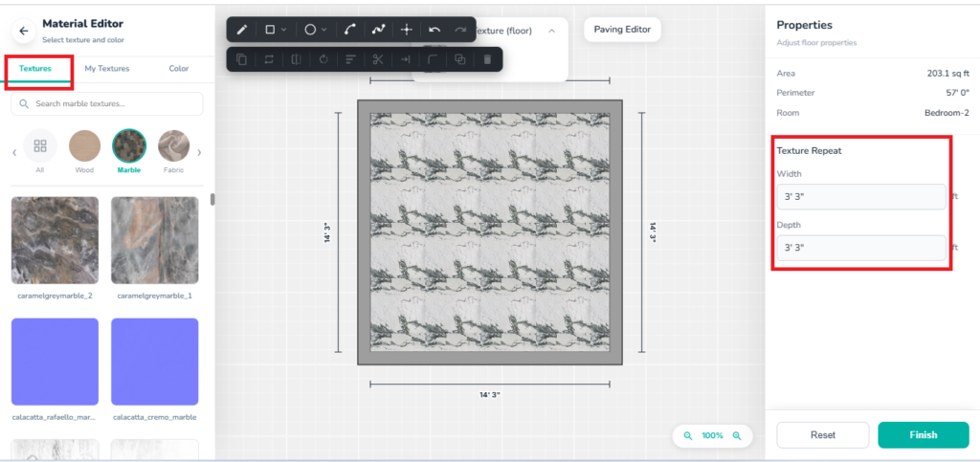
Task: Switch to the Textures tab
Action: [x=35, y=69]
